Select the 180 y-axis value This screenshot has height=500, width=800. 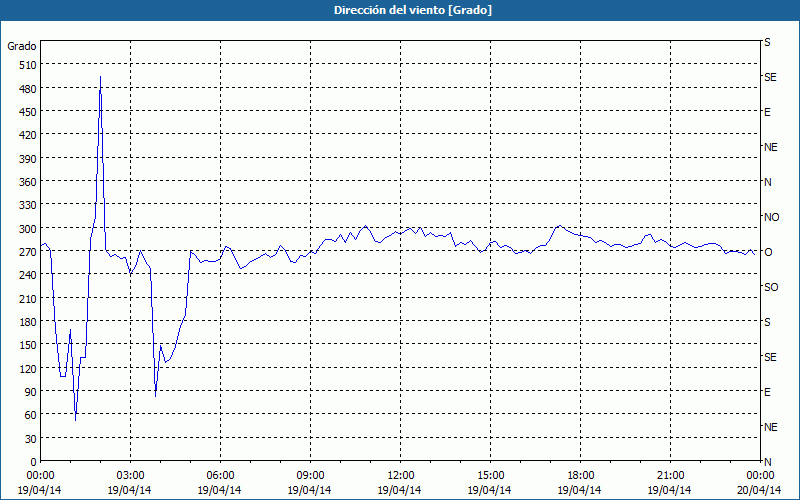point(28,322)
